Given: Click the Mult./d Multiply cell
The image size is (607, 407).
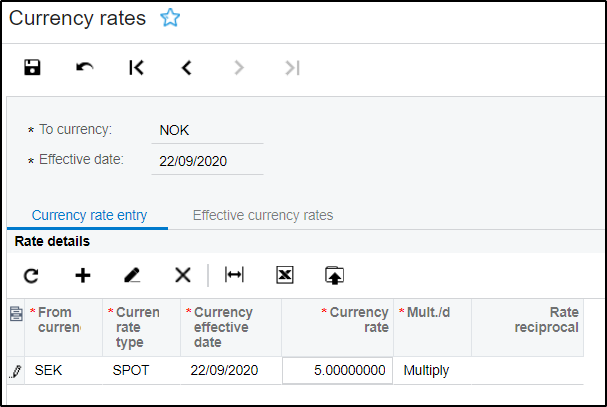Looking at the screenshot, I should pyautogui.click(x=431, y=370).
